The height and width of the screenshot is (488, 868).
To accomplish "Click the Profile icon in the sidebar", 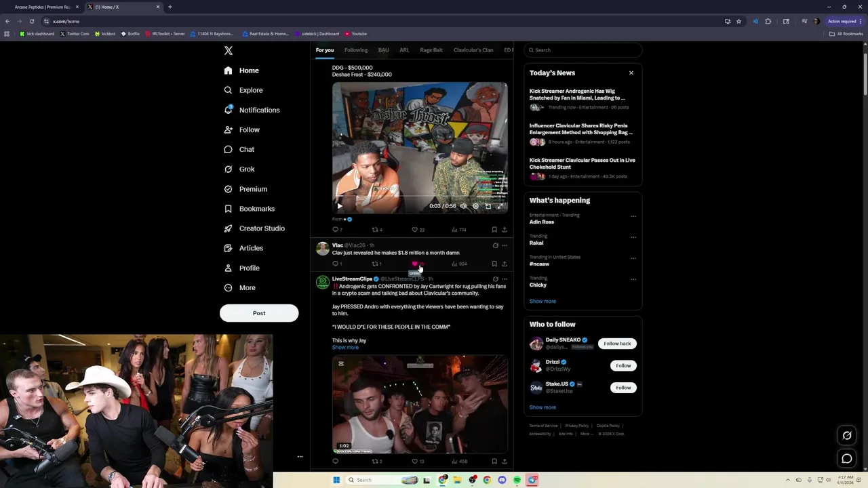I will coord(228,268).
